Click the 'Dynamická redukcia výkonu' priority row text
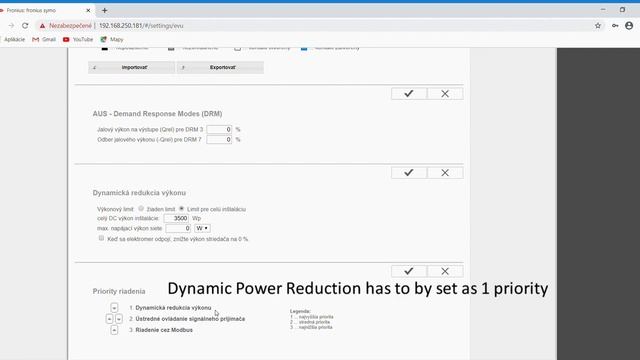 click(173, 308)
